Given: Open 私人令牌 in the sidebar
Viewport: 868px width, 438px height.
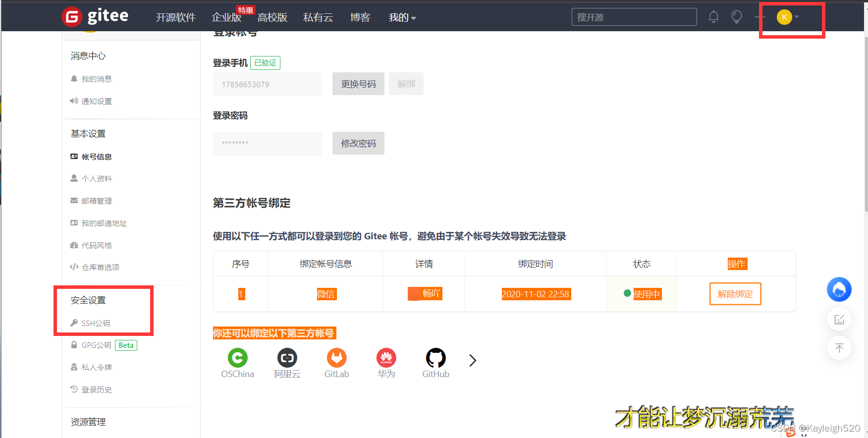Looking at the screenshot, I should click(x=97, y=367).
